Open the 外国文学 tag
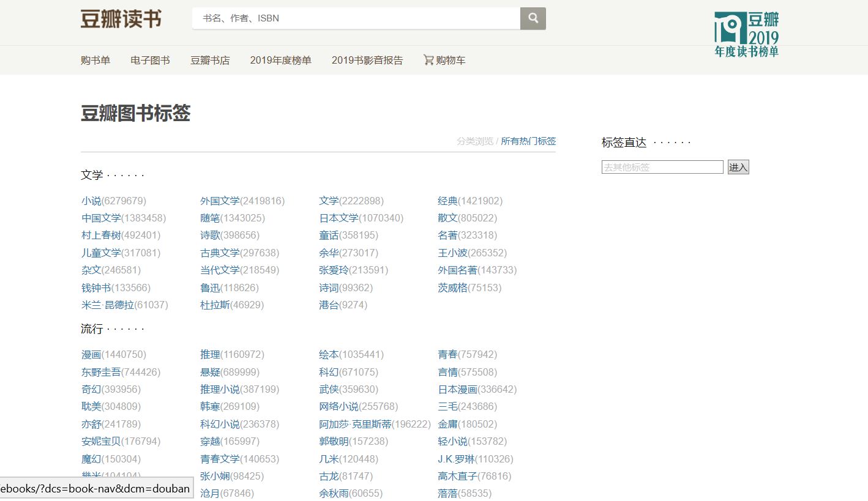The height and width of the screenshot is (501, 868). point(220,201)
